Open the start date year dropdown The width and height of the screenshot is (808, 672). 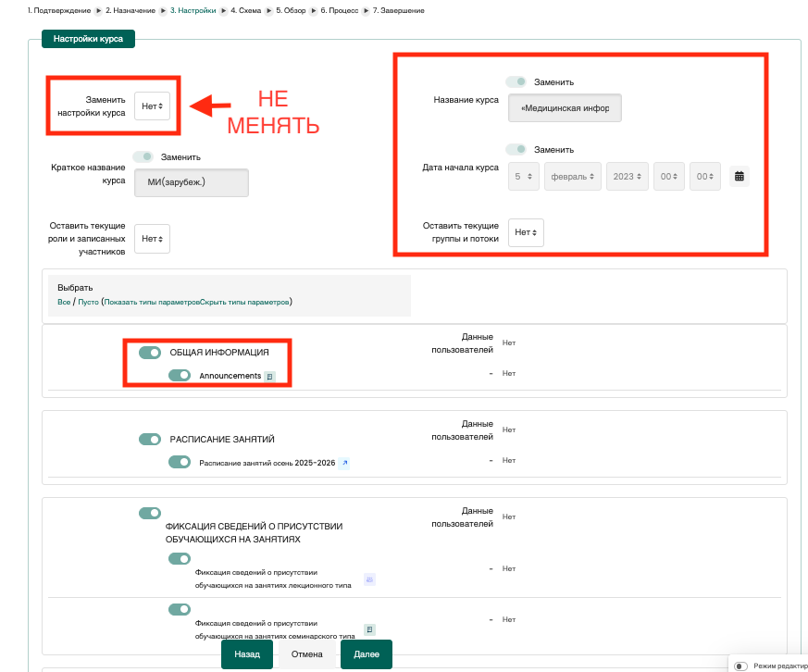point(627,176)
